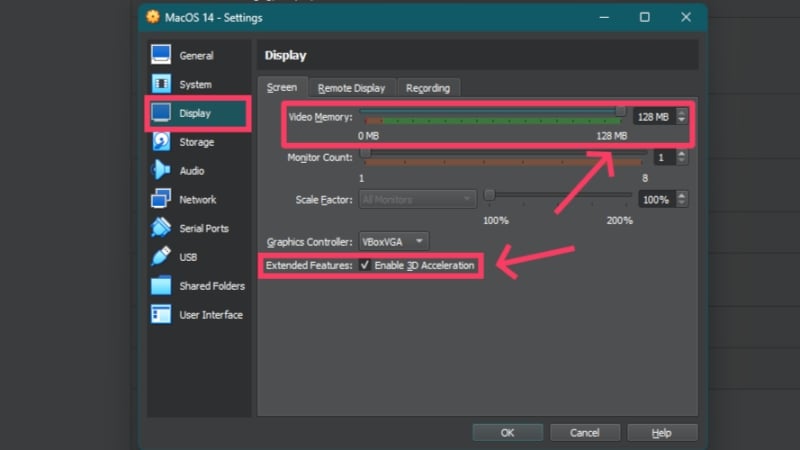800x450 pixels.
Task: Open the User Interface icon
Action: (161, 314)
